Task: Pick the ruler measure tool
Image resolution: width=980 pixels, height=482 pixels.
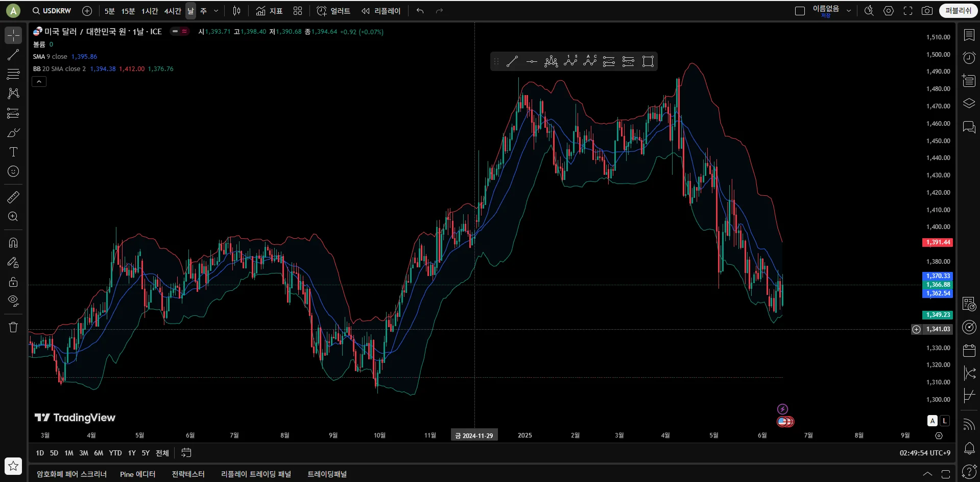Action: point(13,197)
